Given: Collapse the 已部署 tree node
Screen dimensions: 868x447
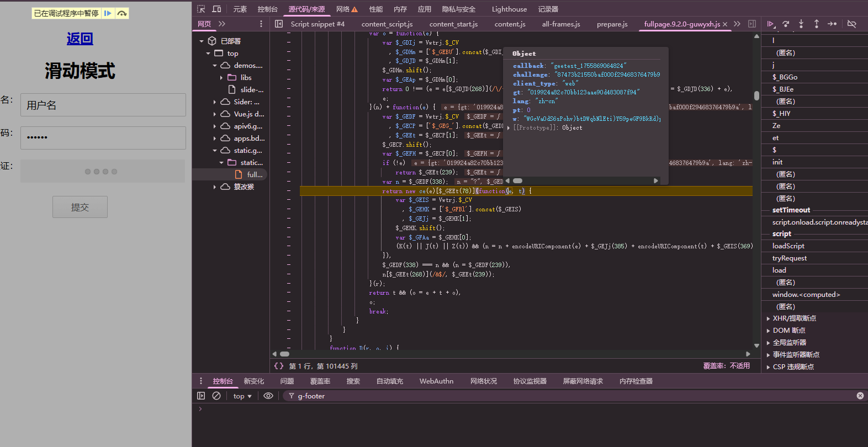Looking at the screenshot, I should [x=202, y=41].
